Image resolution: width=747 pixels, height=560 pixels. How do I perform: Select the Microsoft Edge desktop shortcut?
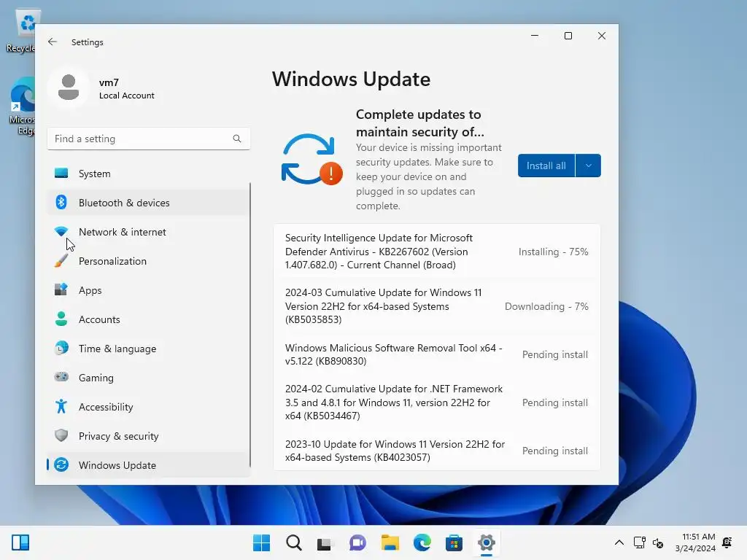coord(23,106)
